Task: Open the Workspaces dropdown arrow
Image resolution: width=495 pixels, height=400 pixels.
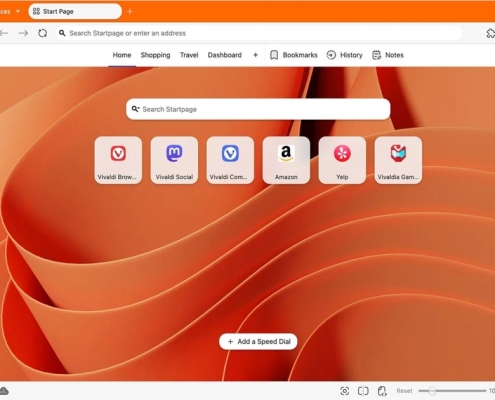Action: 18,11
